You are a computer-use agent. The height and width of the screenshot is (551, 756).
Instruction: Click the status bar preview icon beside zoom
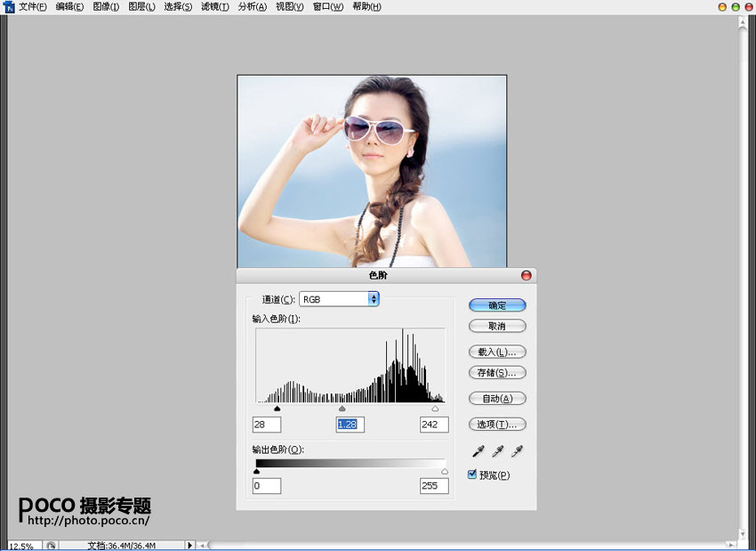coord(52,545)
